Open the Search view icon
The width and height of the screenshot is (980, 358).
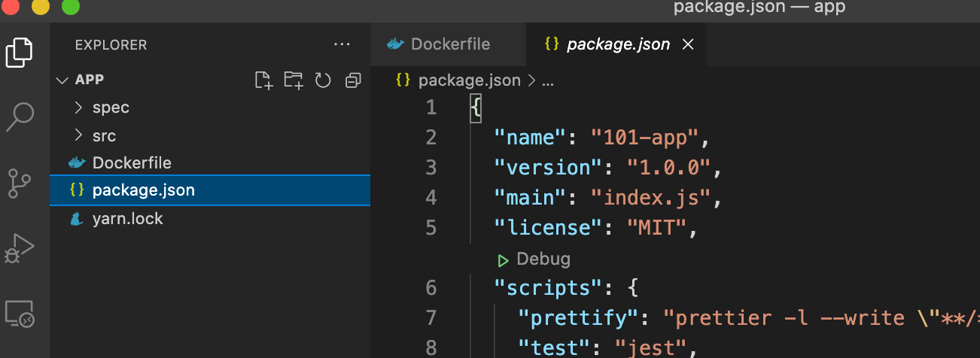pos(20,116)
